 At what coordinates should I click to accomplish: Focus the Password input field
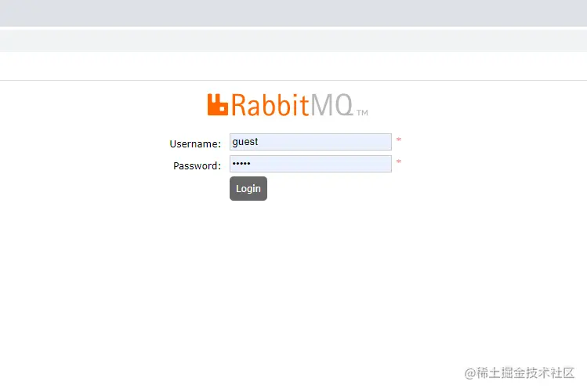310,164
